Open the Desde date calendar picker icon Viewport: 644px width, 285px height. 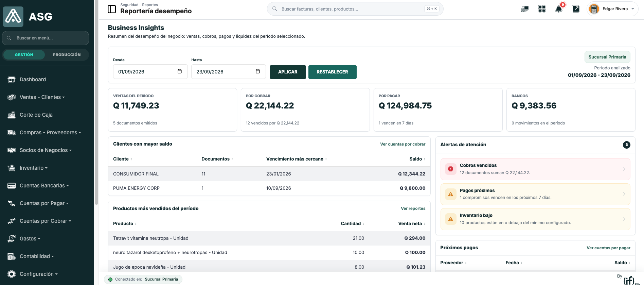180,71
